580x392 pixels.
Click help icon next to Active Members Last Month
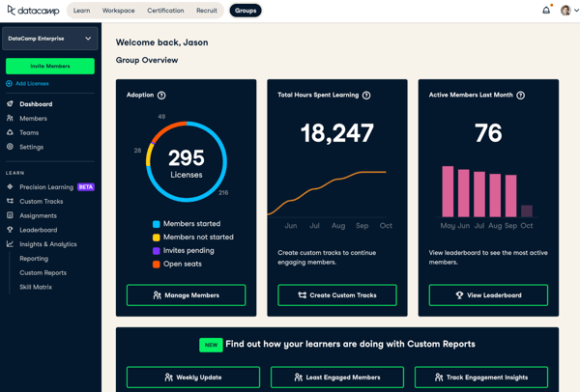tap(520, 96)
